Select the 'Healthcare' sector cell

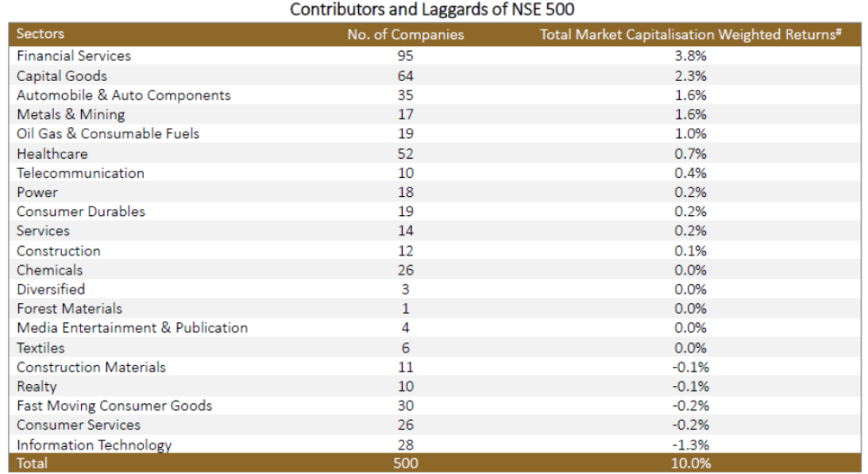pyautogui.click(x=52, y=154)
